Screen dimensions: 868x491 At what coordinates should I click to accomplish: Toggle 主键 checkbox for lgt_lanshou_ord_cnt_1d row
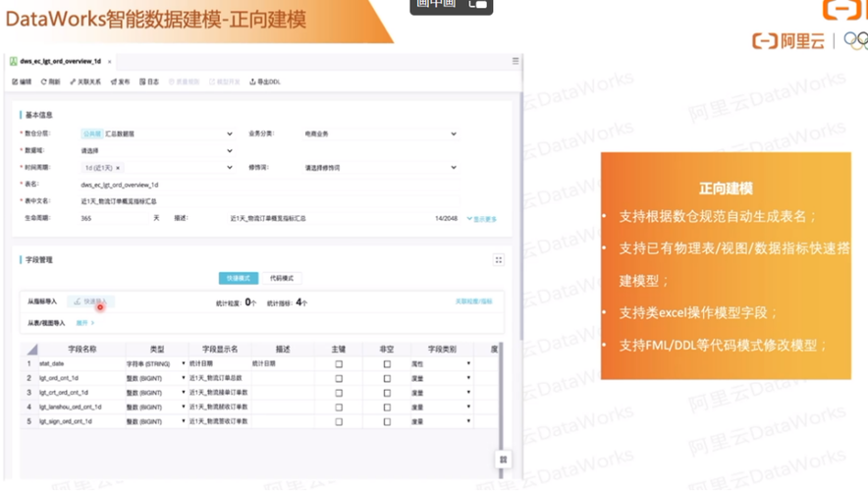tap(339, 408)
